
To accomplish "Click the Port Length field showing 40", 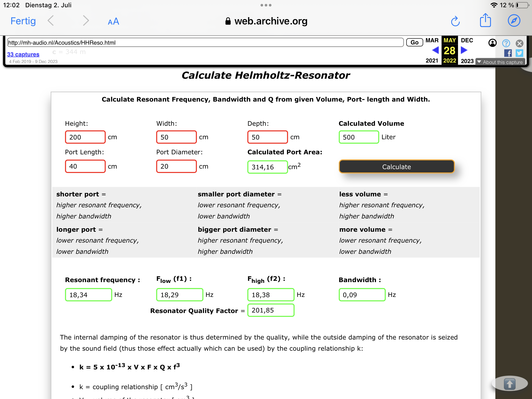I will [85, 166].
